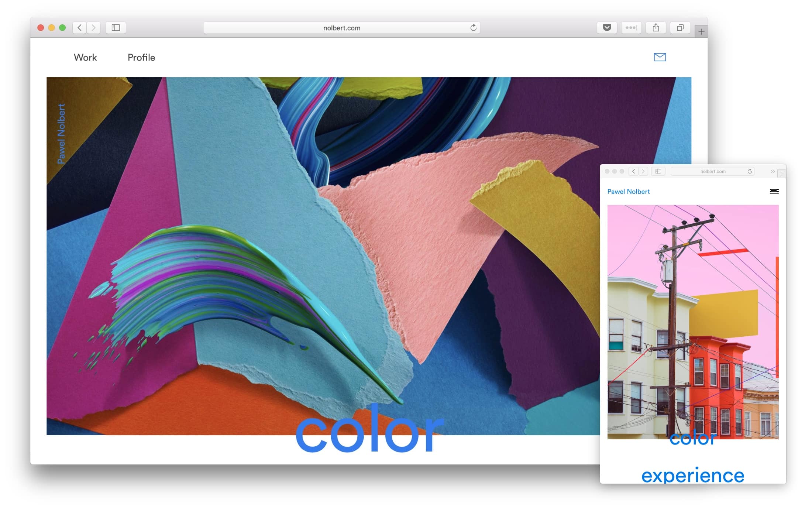The height and width of the screenshot is (508, 812).
Task: Expand the overflow chevron in small window toolbar
Action: click(x=772, y=171)
